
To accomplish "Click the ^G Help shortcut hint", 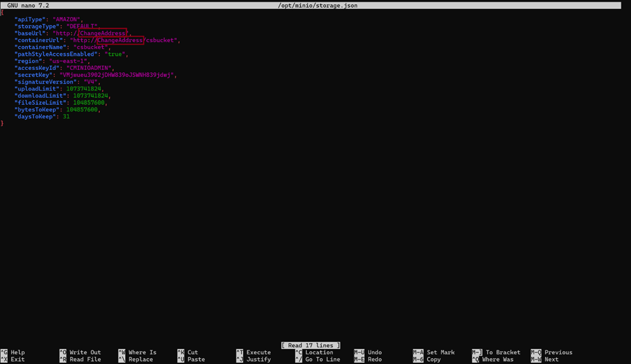I will pos(13,352).
